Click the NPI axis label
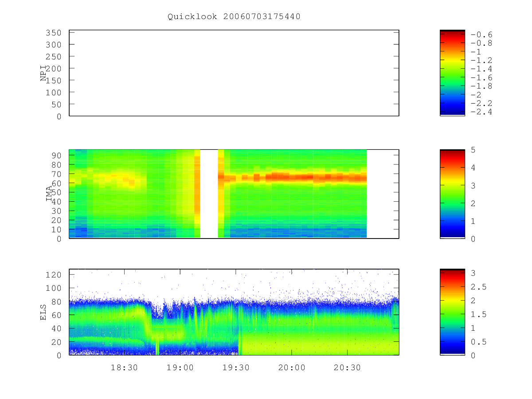The width and height of the screenshot is (532, 399). [x=43, y=73]
